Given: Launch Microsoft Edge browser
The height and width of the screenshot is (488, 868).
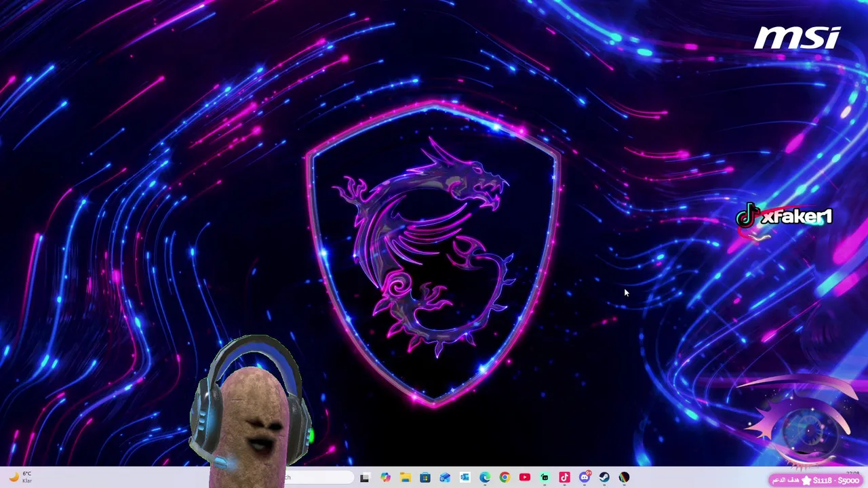Looking at the screenshot, I should coord(485,477).
